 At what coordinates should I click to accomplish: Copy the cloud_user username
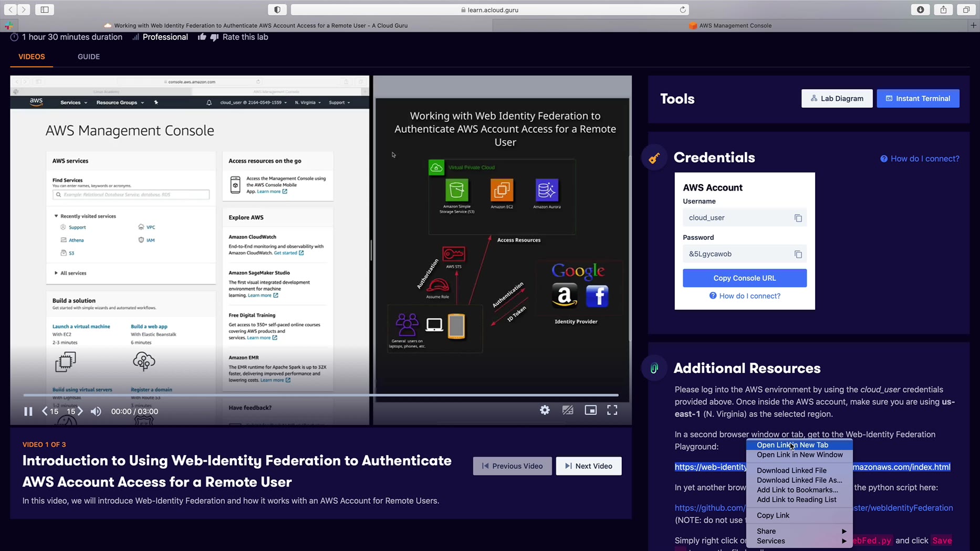coord(798,218)
